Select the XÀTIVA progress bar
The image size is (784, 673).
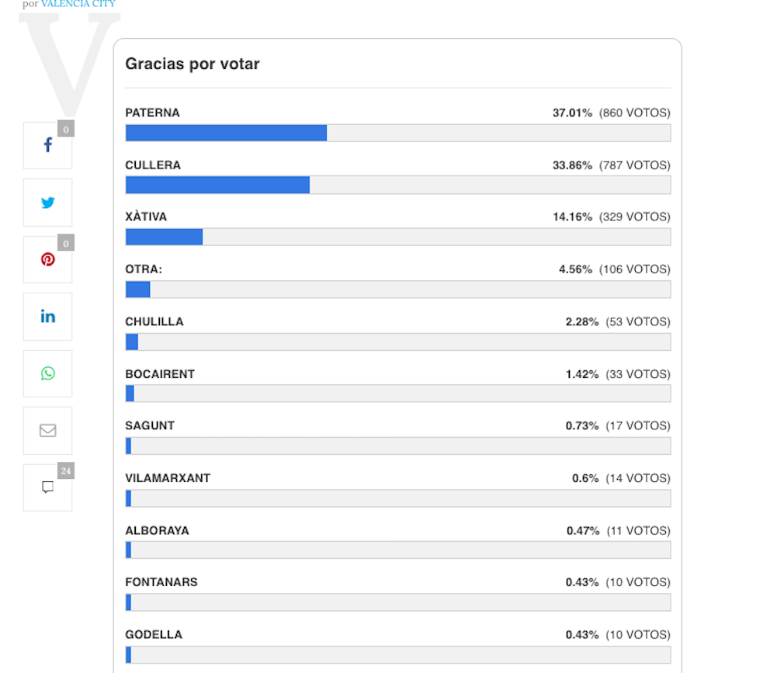click(x=397, y=237)
